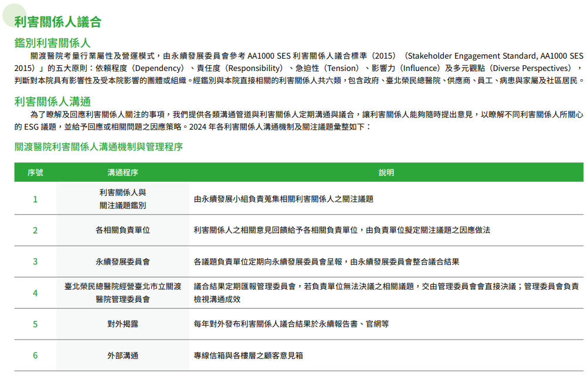Click the cell 臺北榮民總醫院經營臺北市立關渡醫院管理委員會
This screenshot has height=376, width=588.
tap(123, 293)
